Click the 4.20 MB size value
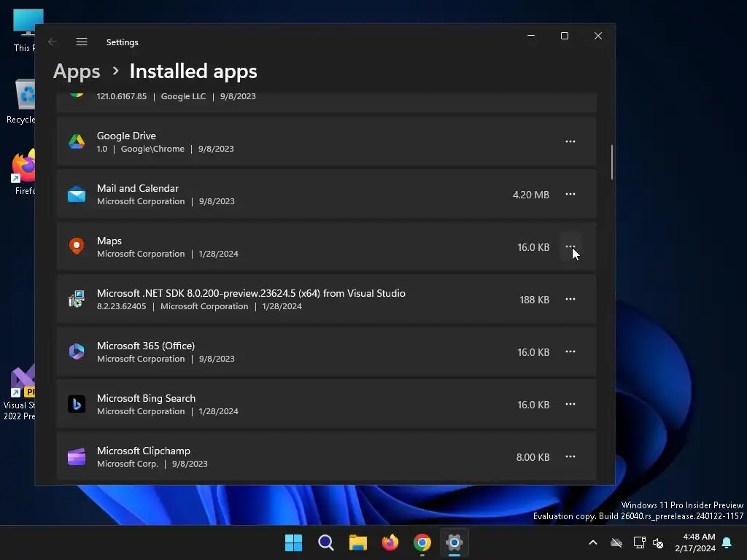The width and height of the screenshot is (747, 560). 531,195
